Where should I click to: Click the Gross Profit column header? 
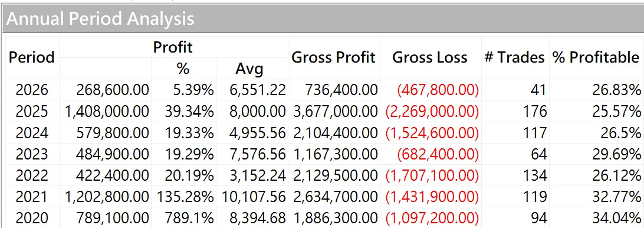pos(334,57)
